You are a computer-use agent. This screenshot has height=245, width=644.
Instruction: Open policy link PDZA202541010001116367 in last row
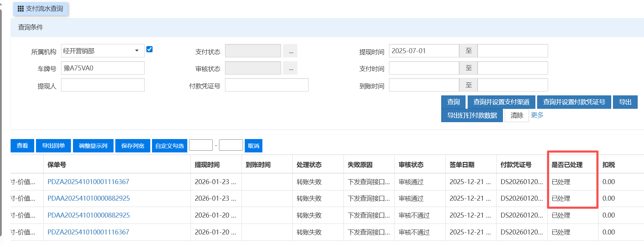[x=89, y=232]
